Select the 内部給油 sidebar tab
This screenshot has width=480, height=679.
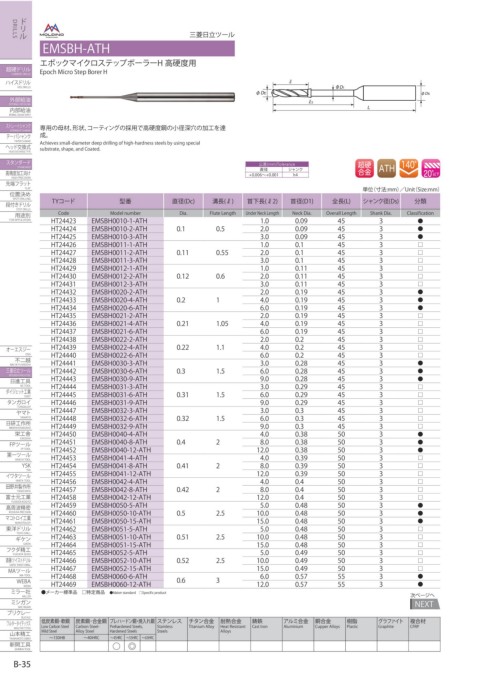(16, 112)
